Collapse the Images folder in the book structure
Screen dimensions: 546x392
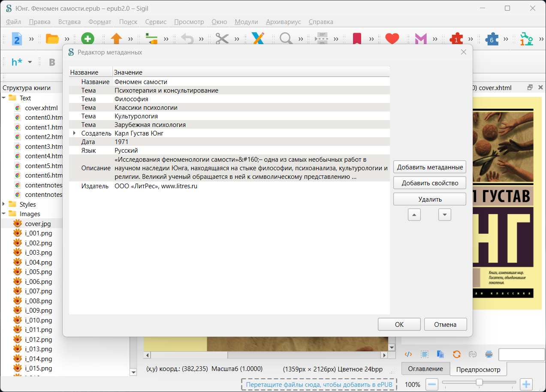tap(4, 214)
